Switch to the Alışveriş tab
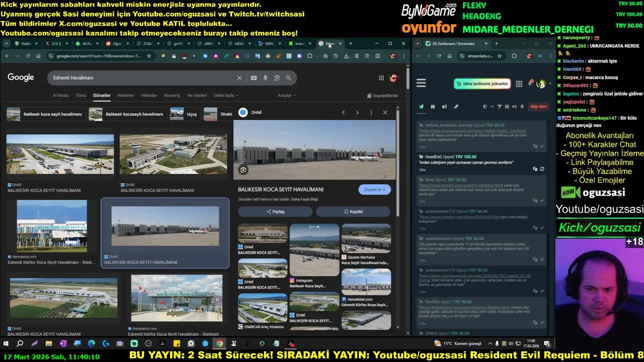 [172, 96]
